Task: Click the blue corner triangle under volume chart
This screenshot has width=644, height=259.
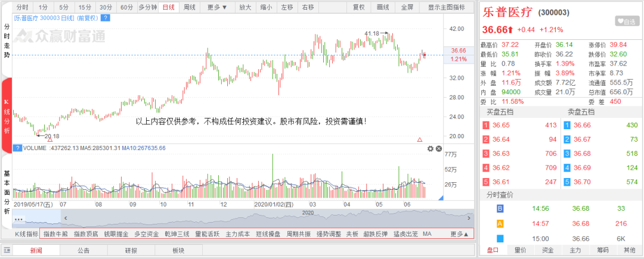Action: 441,198
